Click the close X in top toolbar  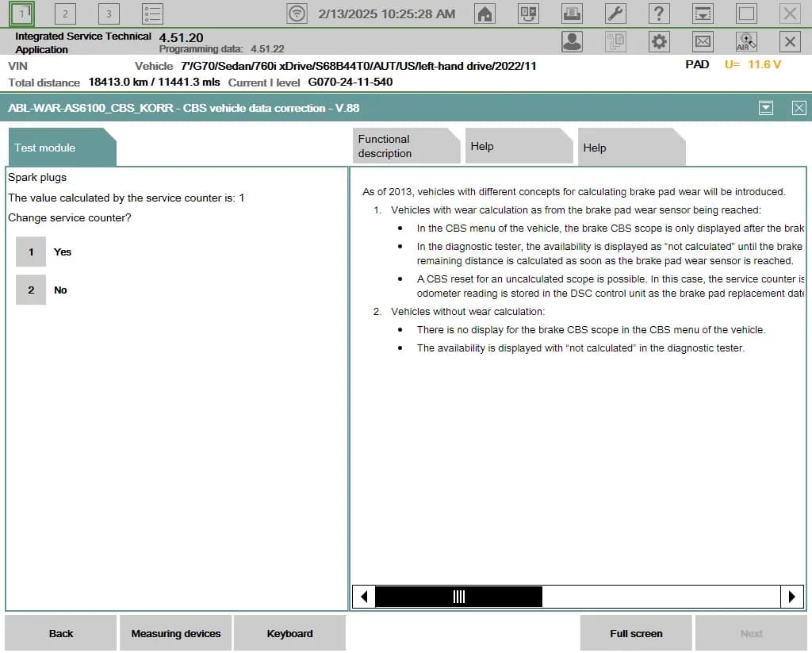point(790,13)
